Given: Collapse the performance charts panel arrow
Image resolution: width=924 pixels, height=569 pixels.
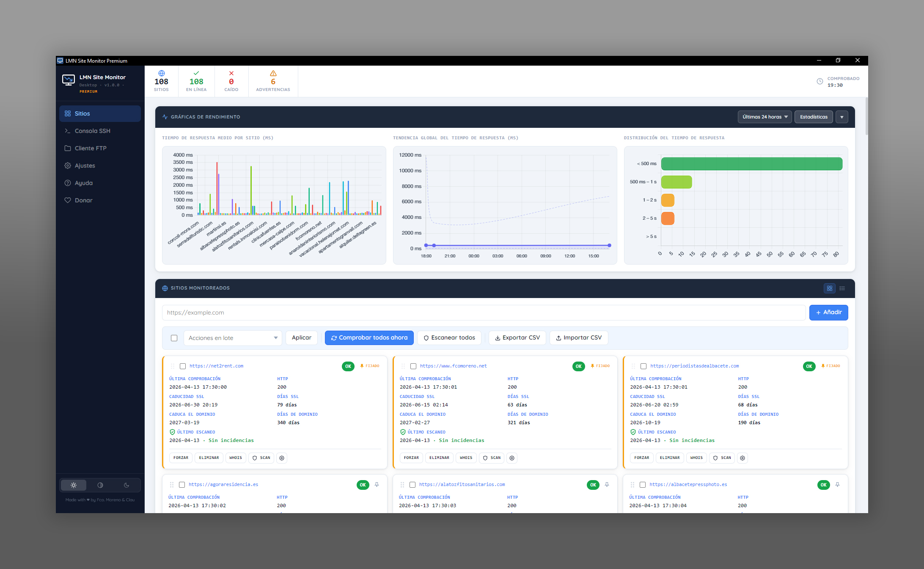Looking at the screenshot, I should (841, 117).
